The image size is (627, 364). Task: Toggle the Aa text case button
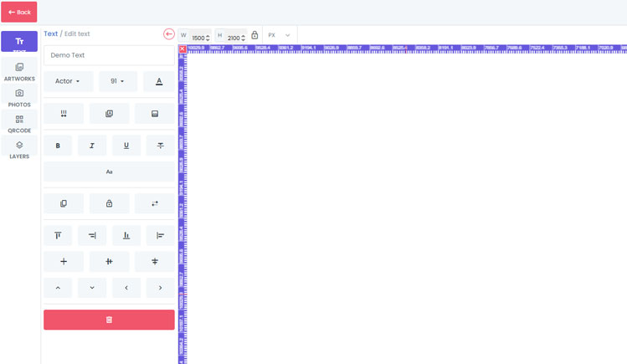109,172
